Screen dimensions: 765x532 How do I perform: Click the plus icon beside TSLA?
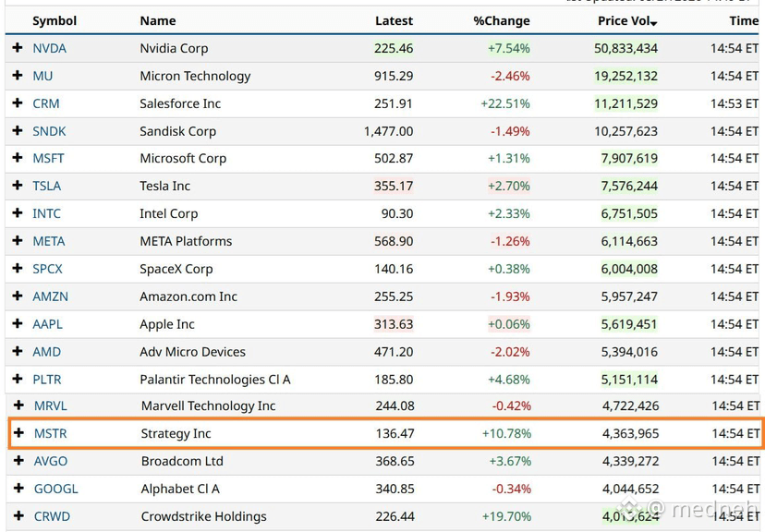[18, 186]
